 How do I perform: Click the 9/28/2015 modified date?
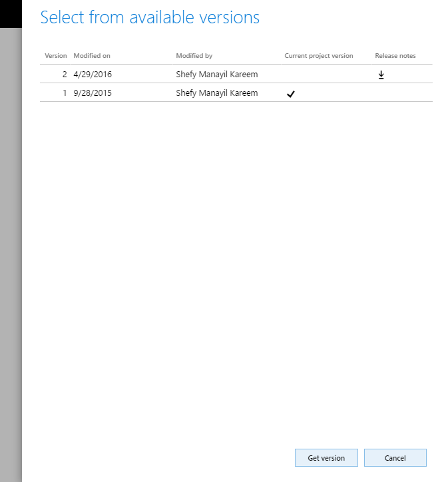click(x=93, y=93)
